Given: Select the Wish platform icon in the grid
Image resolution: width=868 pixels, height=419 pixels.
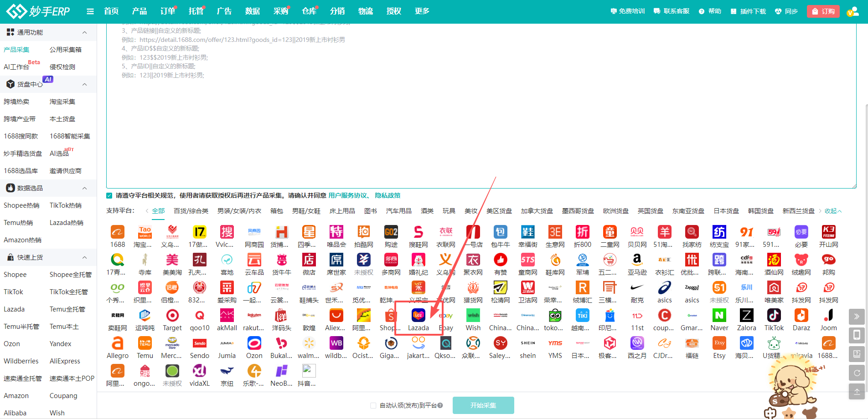Looking at the screenshot, I should (x=473, y=316).
